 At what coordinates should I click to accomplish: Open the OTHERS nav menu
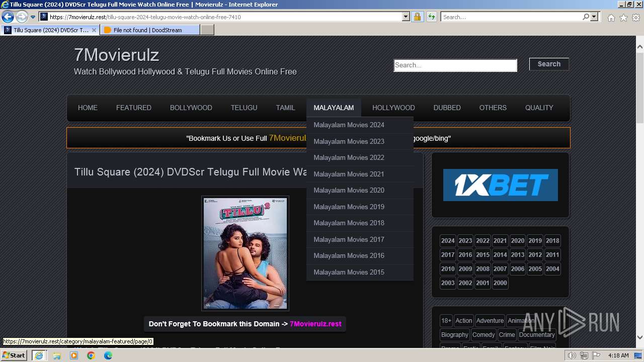tap(493, 108)
